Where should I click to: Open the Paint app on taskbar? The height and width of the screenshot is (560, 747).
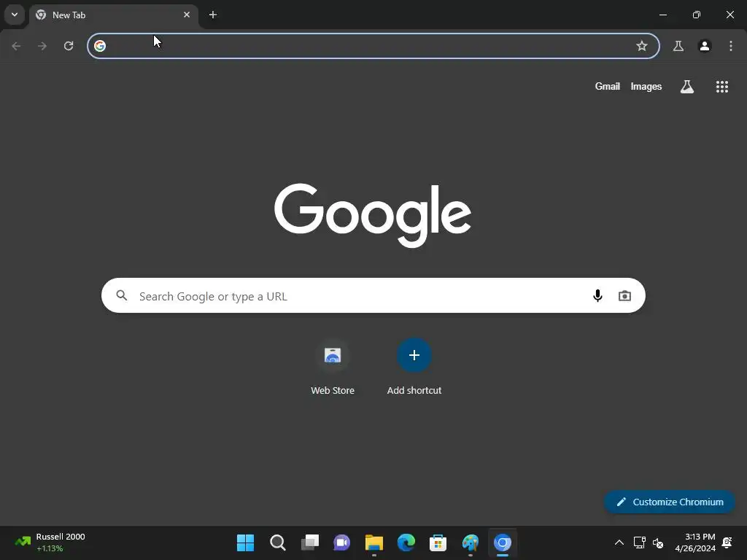point(471,542)
